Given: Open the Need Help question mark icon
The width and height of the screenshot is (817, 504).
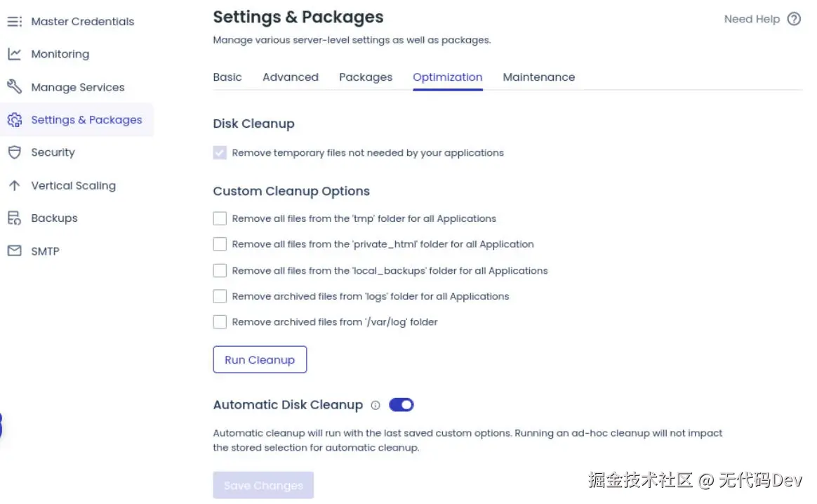Looking at the screenshot, I should pos(792,19).
